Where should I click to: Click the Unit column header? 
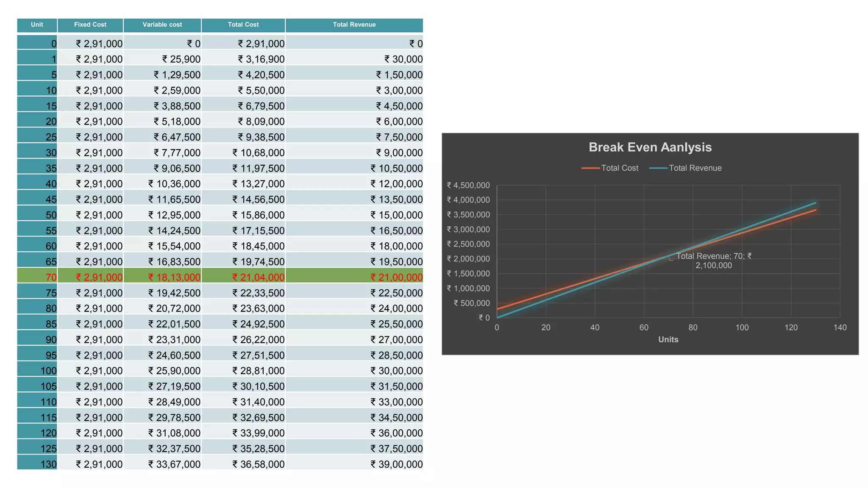pyautogui.click(x=37, y=25)
